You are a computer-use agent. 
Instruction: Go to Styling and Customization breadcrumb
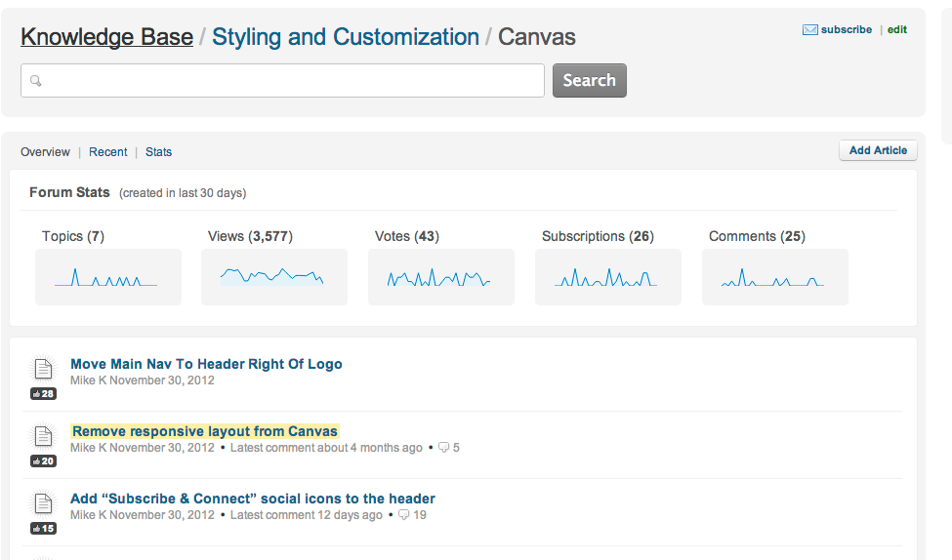click(345, 37)
